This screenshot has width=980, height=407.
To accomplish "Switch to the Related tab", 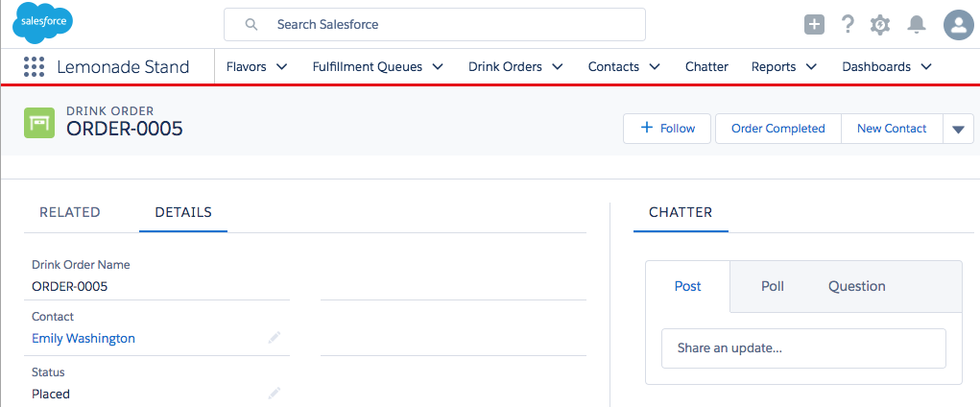I will (70, 212).
